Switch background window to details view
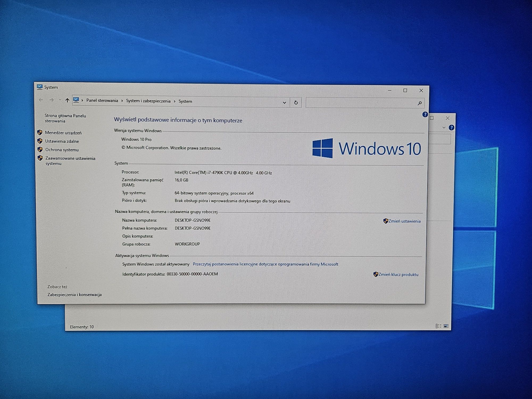The width and height of the screenshot is (532, 399). (438, 326)
